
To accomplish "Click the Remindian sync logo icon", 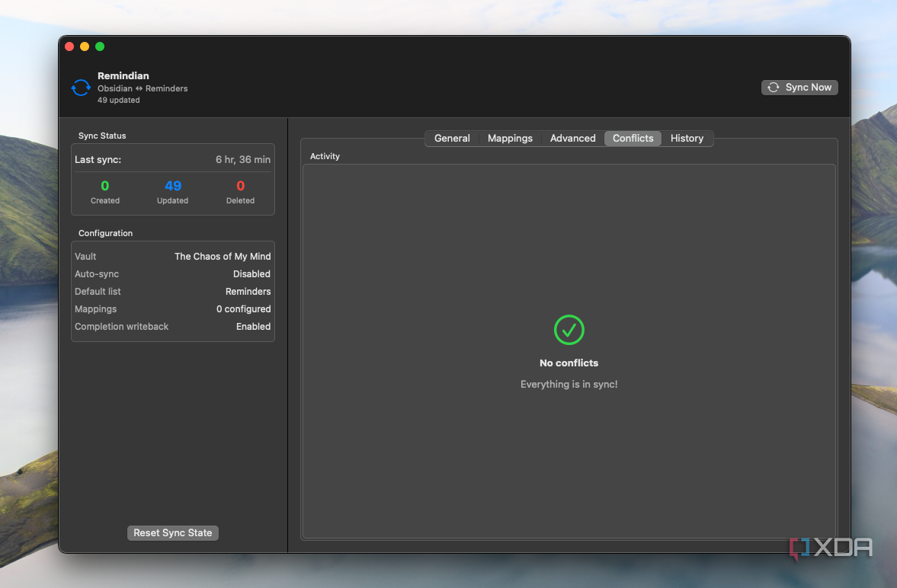I will pos(81,88).
